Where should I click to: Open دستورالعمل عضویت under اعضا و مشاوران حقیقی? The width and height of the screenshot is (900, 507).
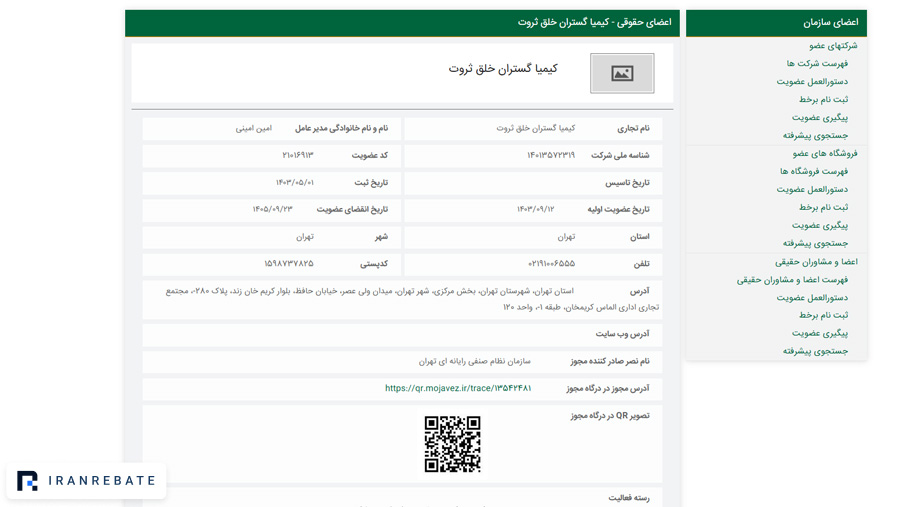click(x=812, y=297)
